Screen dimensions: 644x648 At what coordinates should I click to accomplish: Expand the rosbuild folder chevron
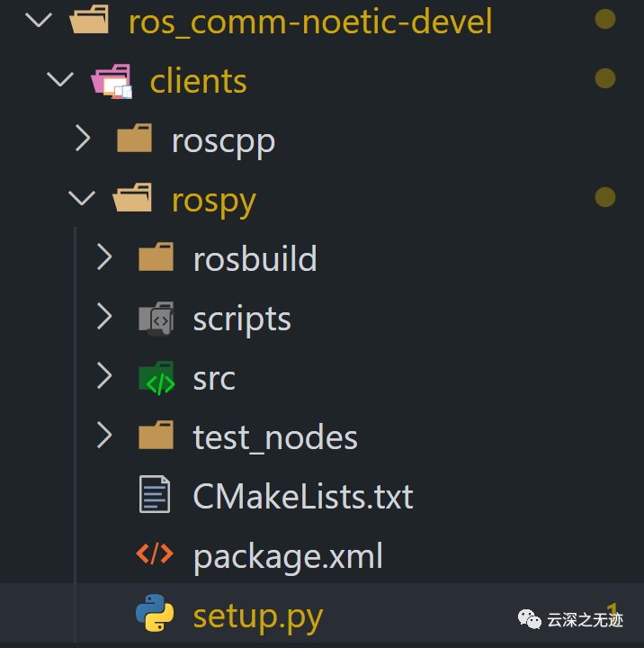[104, 258]
